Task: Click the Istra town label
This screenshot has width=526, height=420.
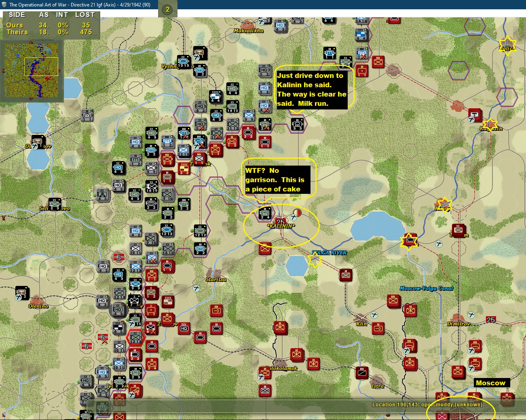Action: pos(378,386)
